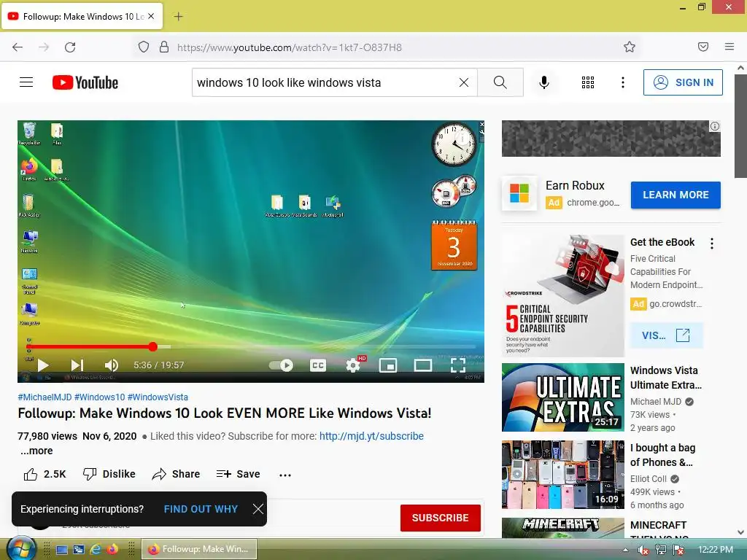Save video to a playlist
Image resolution: width=747 pixels, height=560 pixels.
pos(238,474)
